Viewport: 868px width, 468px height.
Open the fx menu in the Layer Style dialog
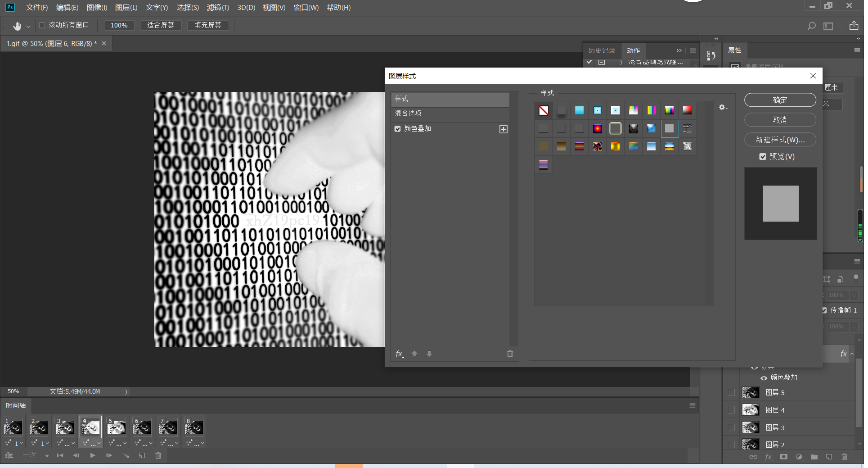(x=399, y=354)
